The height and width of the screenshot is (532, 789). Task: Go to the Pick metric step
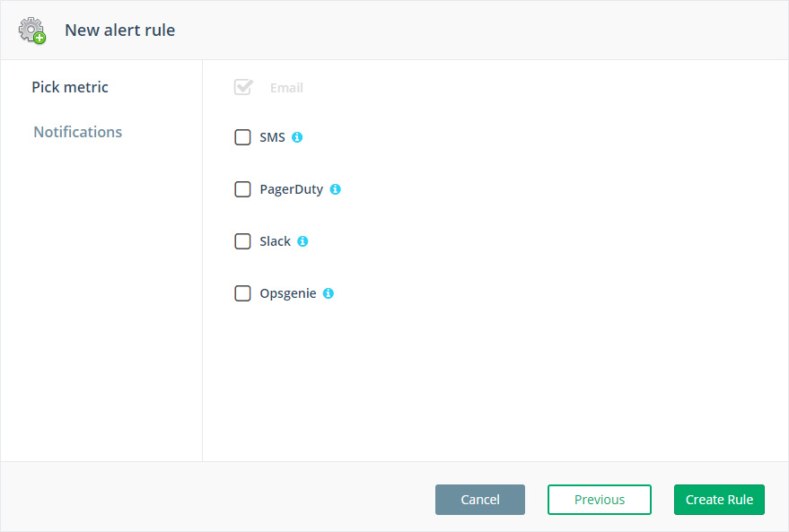pyautogui.click(x=70, y=87)
